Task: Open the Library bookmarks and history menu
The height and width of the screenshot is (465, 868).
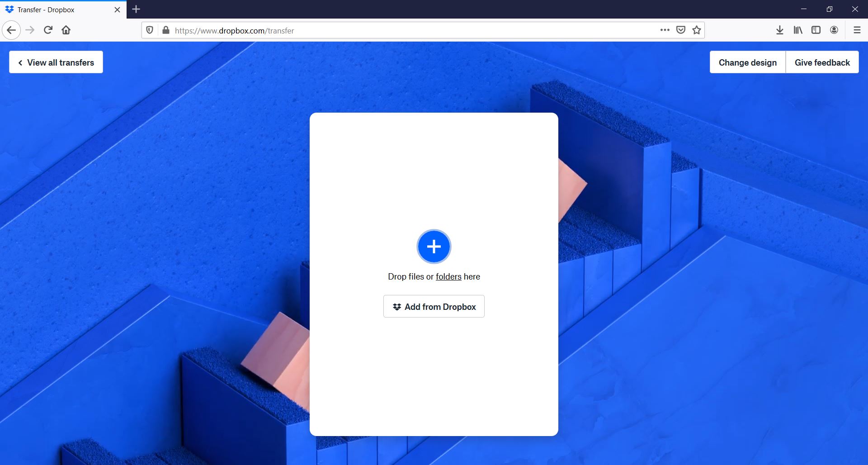Action: point(798,30)
